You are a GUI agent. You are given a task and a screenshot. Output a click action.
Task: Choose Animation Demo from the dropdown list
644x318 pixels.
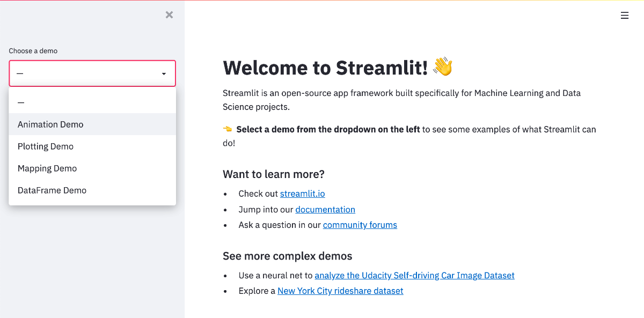tap(92, 124)
